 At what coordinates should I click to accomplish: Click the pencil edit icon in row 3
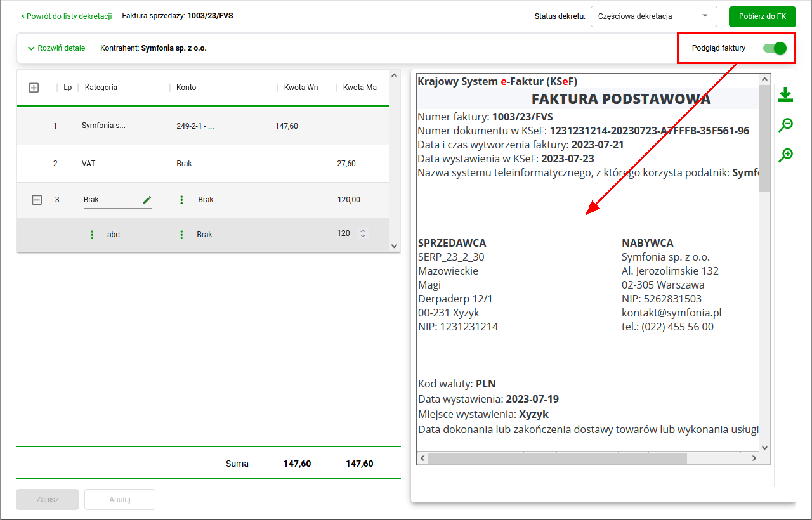point(147,200)
